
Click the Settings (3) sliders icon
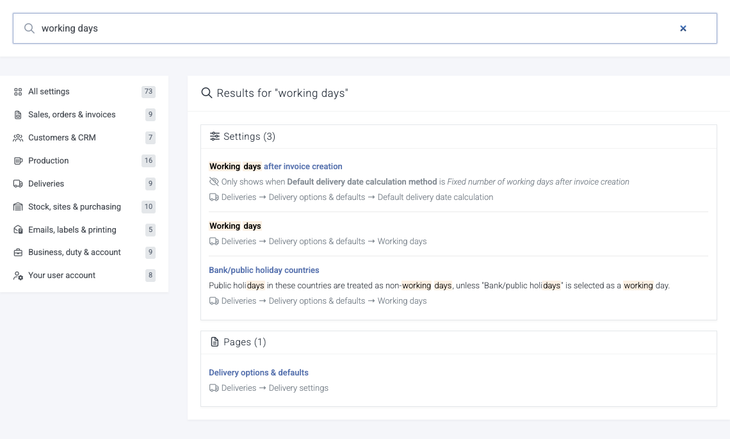coord(214,136)
